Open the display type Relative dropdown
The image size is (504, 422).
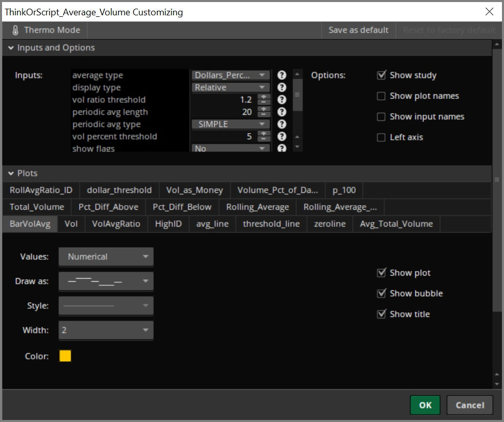pyautogui.click(x=231, y=87)
